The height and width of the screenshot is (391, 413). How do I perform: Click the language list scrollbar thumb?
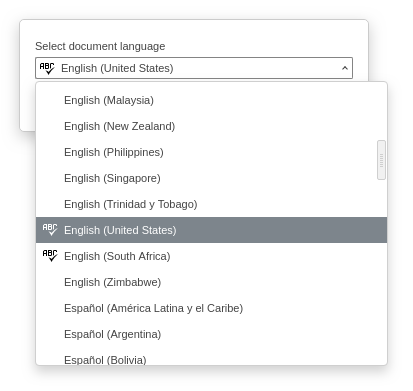coord(381,160)
